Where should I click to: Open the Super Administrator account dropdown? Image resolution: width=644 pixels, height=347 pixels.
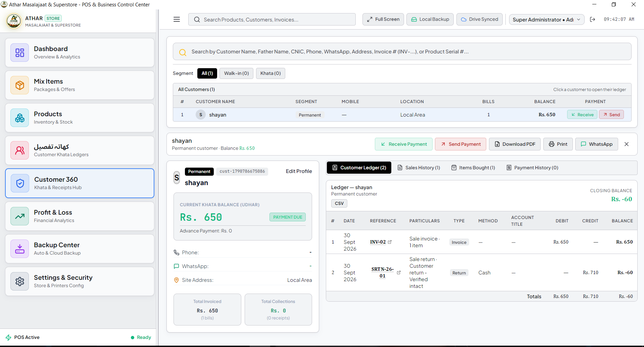pos(547,19)
